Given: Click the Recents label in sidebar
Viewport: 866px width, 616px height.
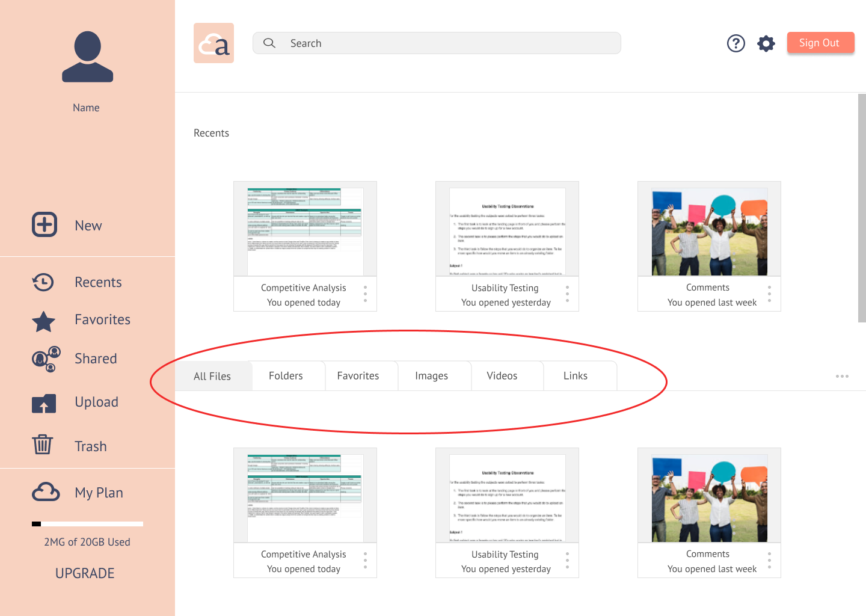Looking at the screenshot, I should 98,282.
